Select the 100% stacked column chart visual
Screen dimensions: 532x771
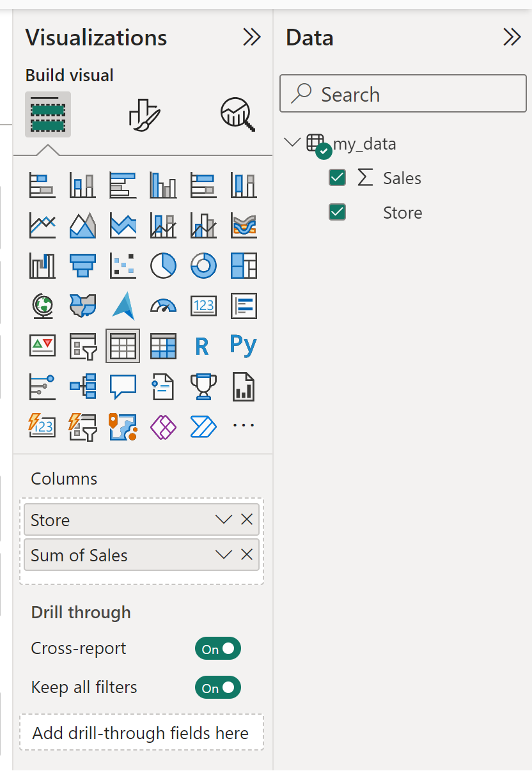pos(244,185)
